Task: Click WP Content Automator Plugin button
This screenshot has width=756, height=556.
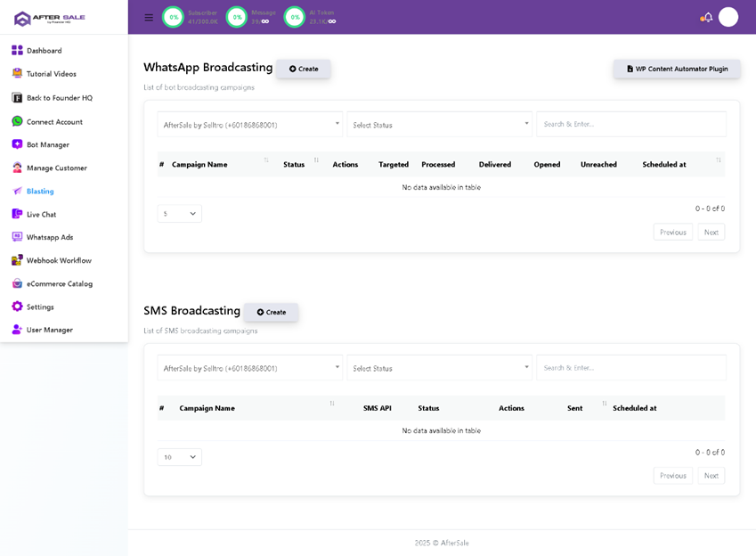Action: [677, 69]
